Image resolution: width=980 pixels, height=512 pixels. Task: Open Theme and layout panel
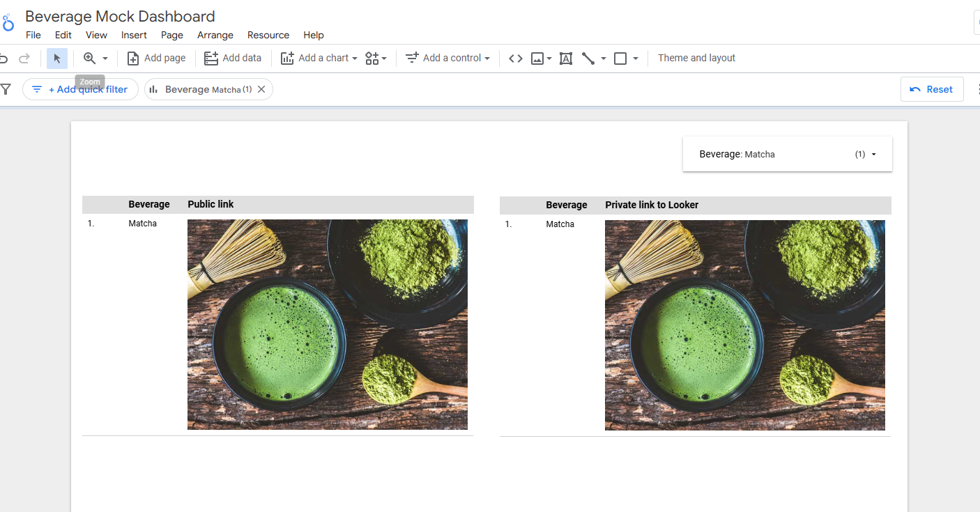pos(696,59)
